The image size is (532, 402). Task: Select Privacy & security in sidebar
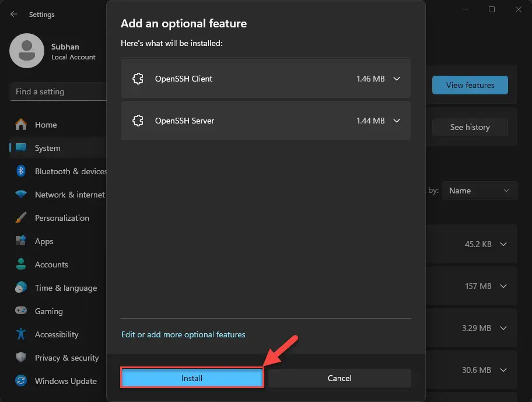[x=66, y=358]
